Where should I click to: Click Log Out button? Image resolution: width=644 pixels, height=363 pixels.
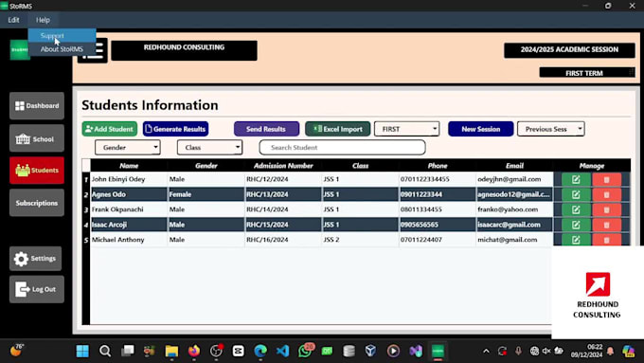point(37,289)
